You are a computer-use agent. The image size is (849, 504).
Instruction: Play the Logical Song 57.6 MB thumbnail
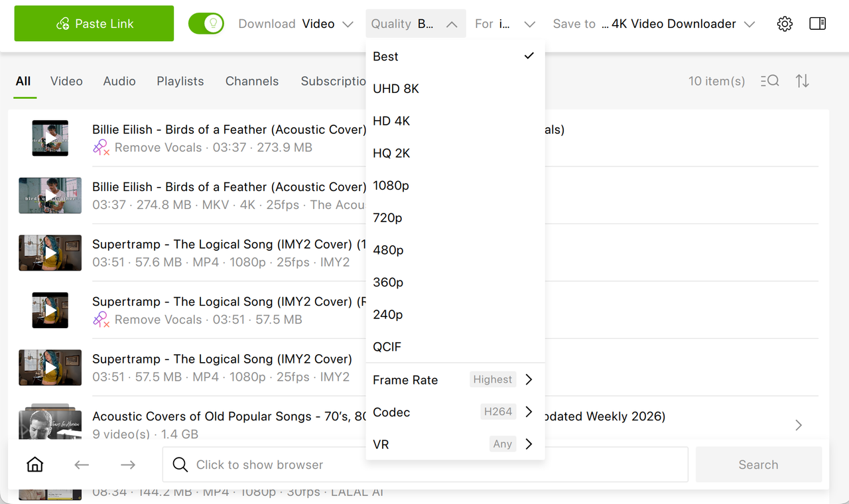[50, 253]
